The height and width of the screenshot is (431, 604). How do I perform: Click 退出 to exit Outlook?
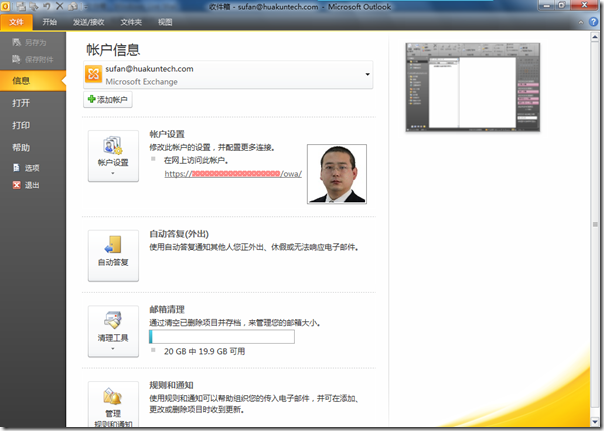[x=26, y=185]
